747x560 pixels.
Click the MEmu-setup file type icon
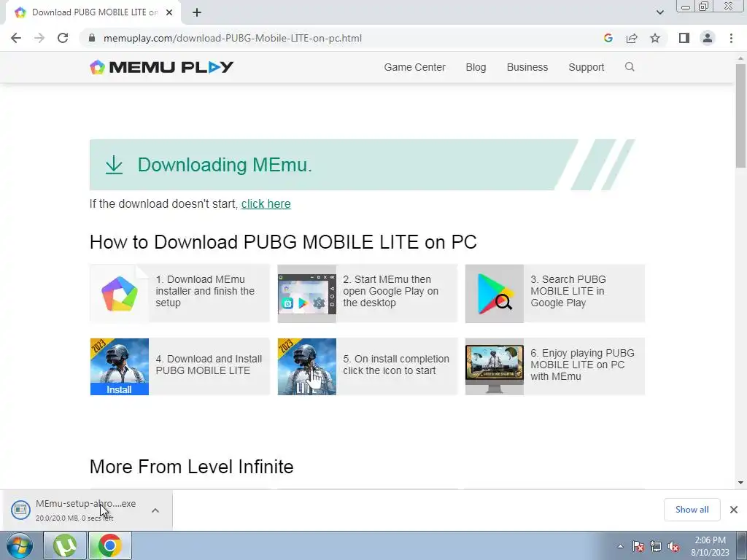[20, 510]
